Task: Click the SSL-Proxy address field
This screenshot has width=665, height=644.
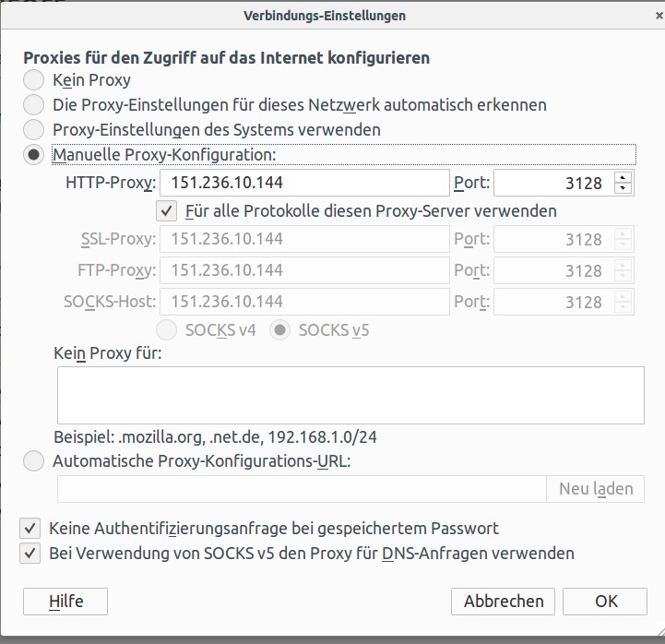Action: pyautogui.click(x=304, y=239)
